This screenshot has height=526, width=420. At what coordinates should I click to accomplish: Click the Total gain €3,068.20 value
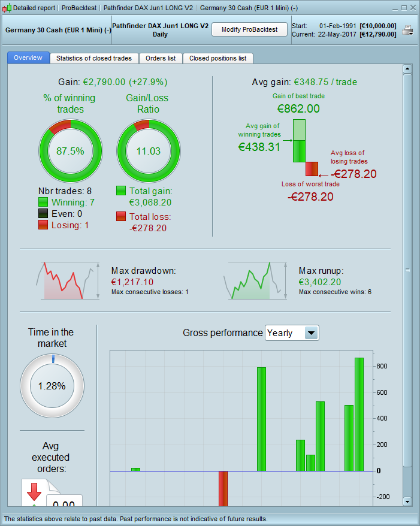tap(150, 202)
